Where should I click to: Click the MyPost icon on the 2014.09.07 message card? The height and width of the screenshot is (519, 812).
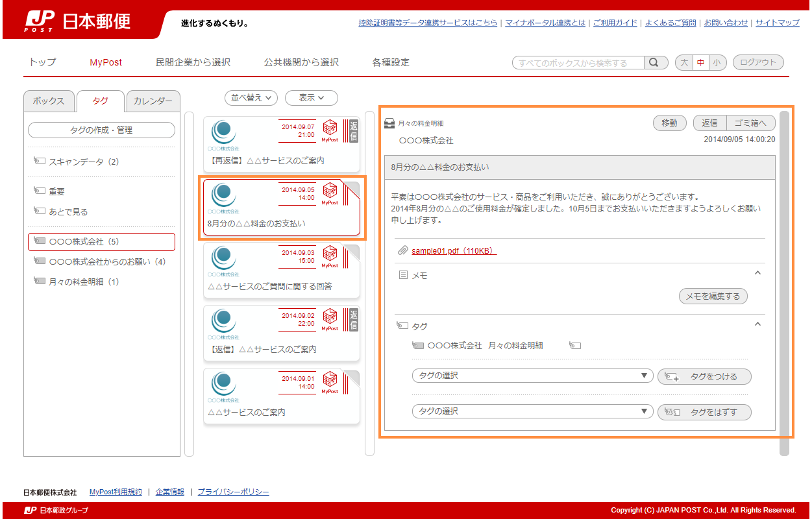tap(330, 130)
